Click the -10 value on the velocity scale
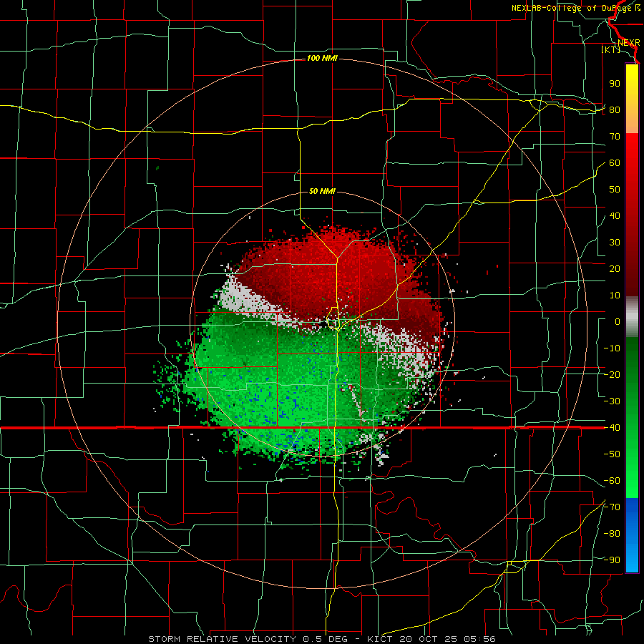This screenshot has width=644, height=644. tap(612, 348)
